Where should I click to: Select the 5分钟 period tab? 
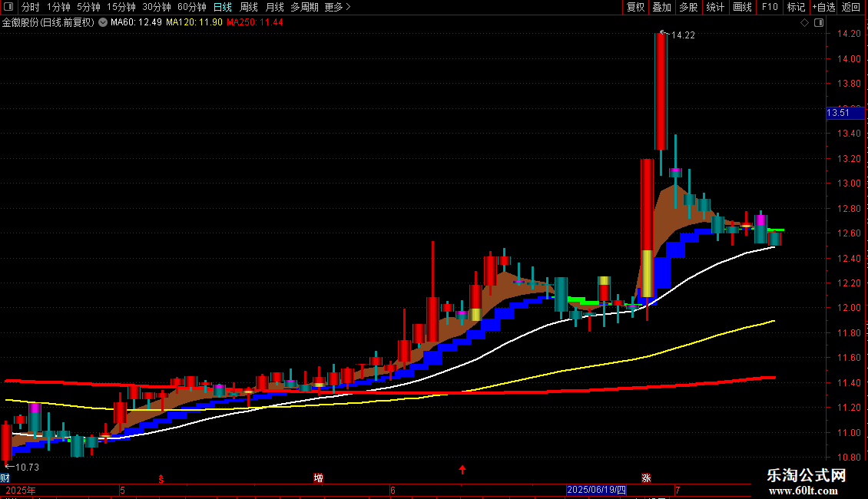point(88,7)
